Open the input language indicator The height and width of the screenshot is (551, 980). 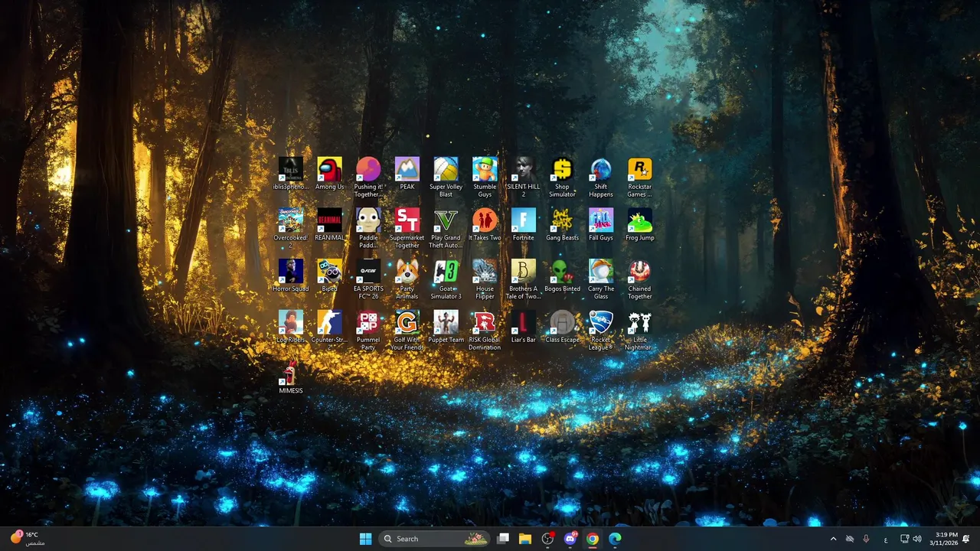[886, 539]
